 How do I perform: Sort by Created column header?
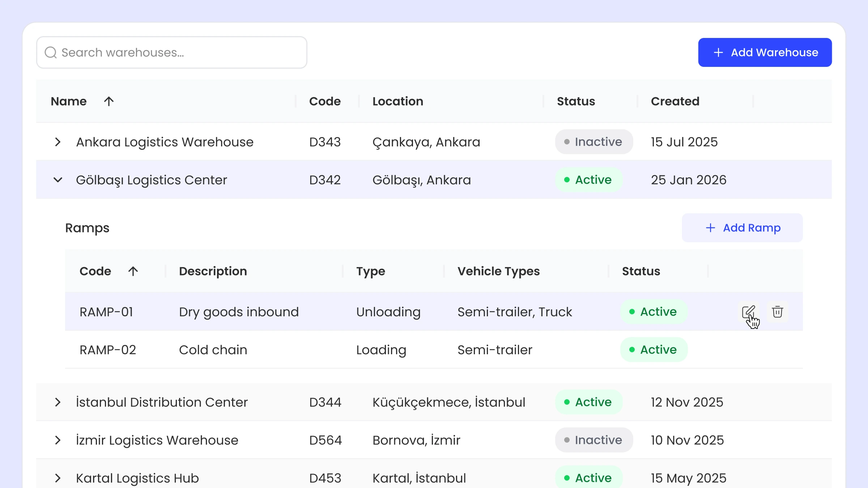675,101
